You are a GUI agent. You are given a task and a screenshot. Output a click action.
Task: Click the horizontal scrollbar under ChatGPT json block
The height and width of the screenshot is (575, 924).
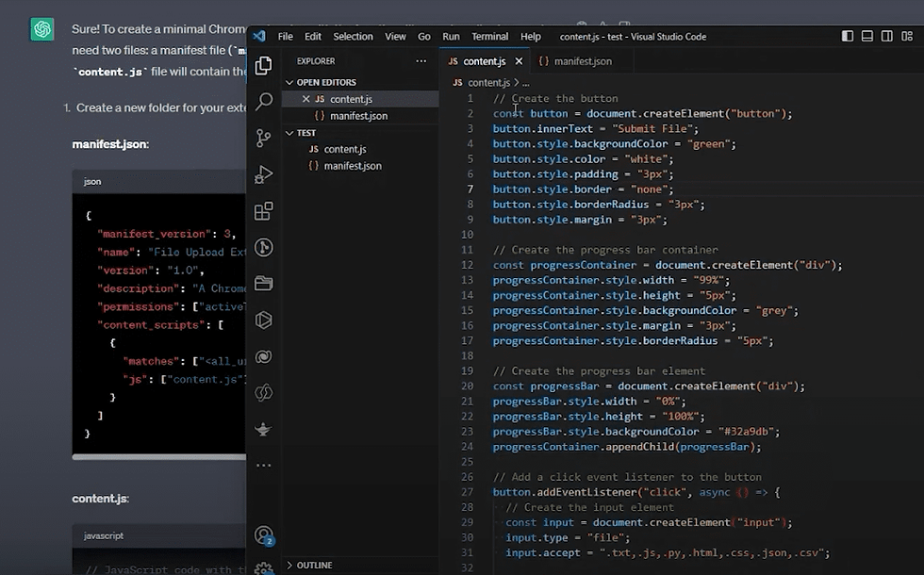pos(159,456)
